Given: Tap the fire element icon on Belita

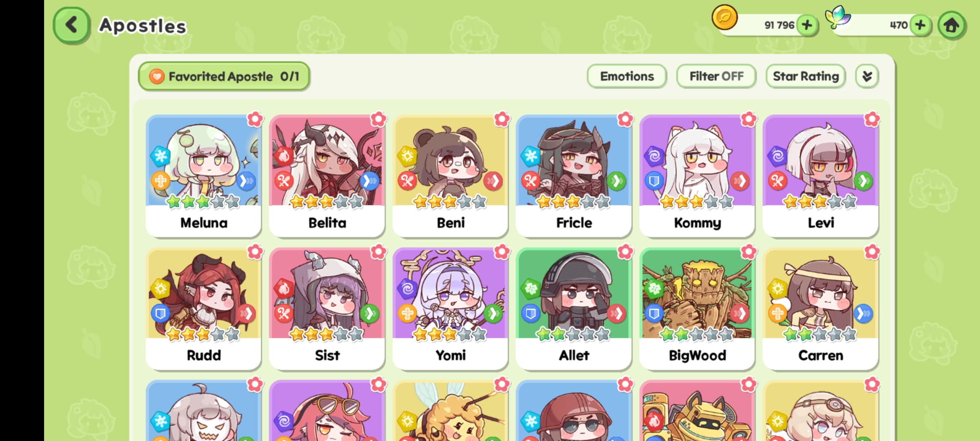Looking at the screenshot, I should [283, 156].
